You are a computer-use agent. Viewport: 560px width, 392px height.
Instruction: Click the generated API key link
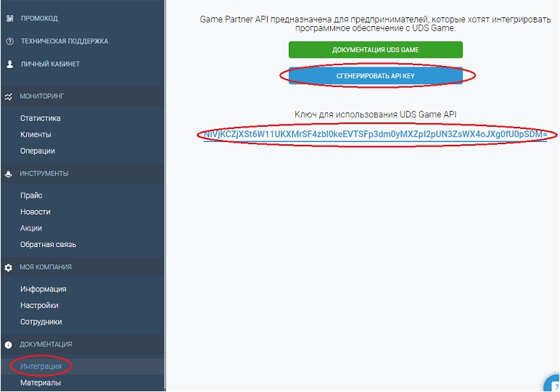pos(375,135)
